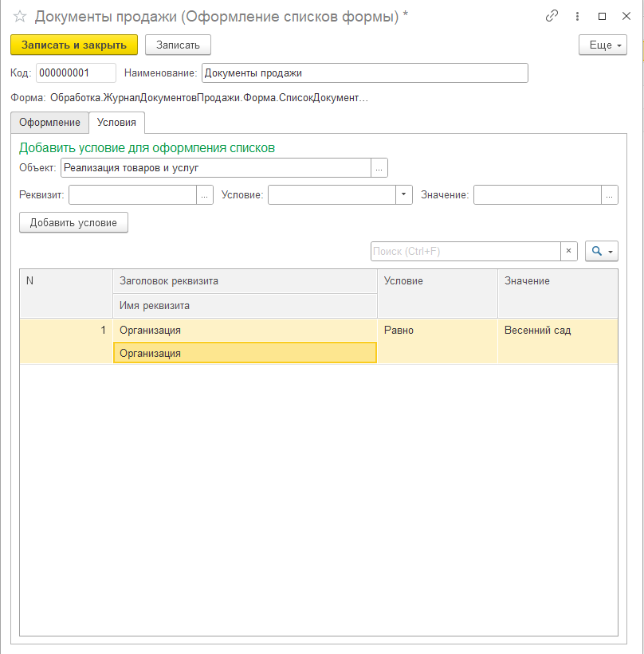This screenshot has height=654, width=644.
Task: Select the highlighted Организация name cell
Action: coord(245,353)
